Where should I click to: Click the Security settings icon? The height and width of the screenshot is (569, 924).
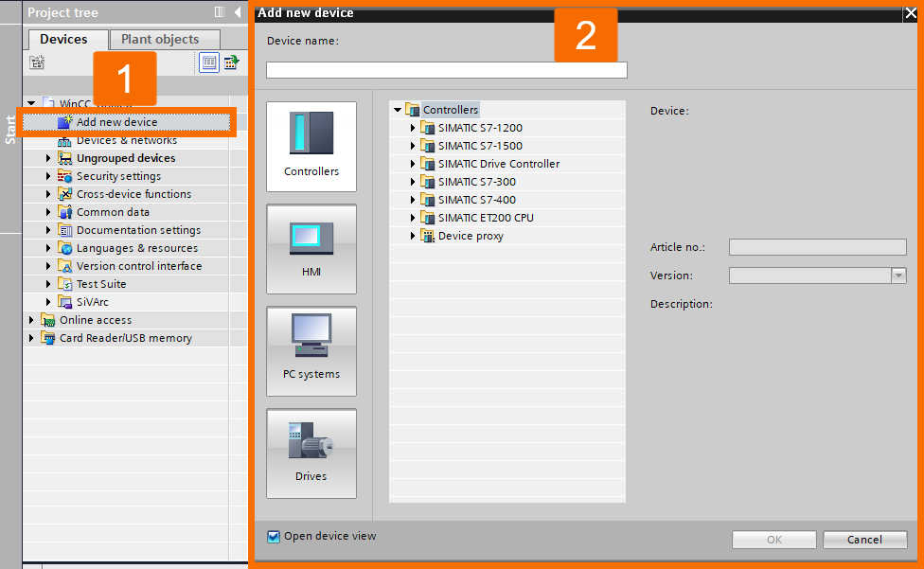coord(64,176)
